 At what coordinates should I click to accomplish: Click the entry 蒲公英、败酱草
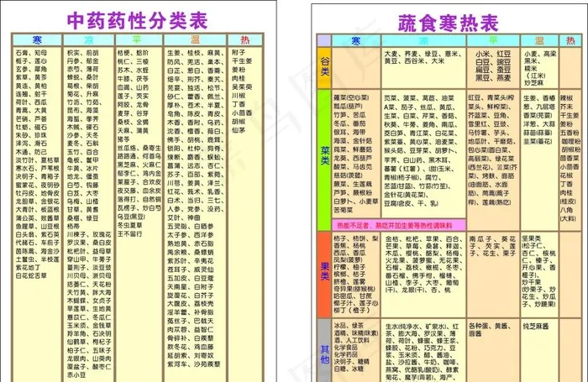38,217
